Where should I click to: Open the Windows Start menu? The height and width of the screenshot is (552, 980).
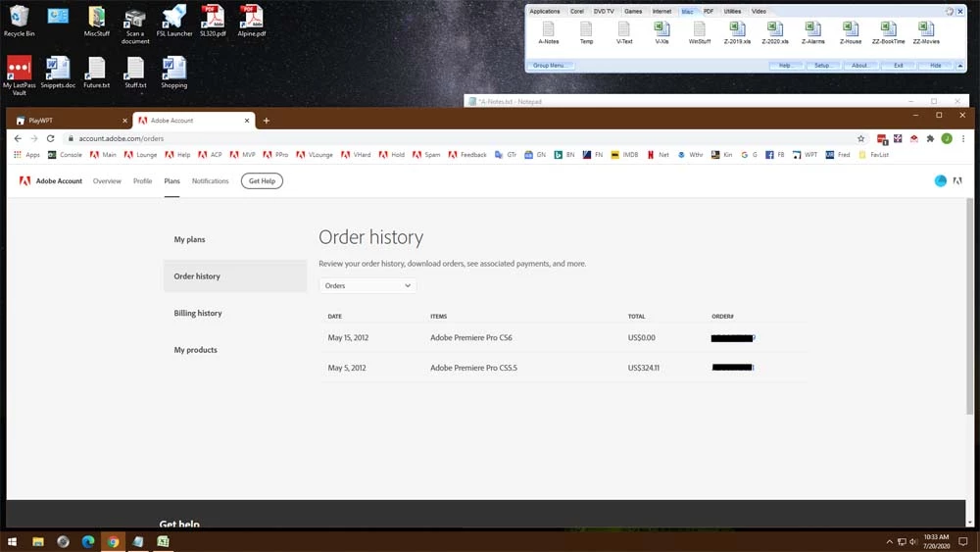(x=12, y=541)
